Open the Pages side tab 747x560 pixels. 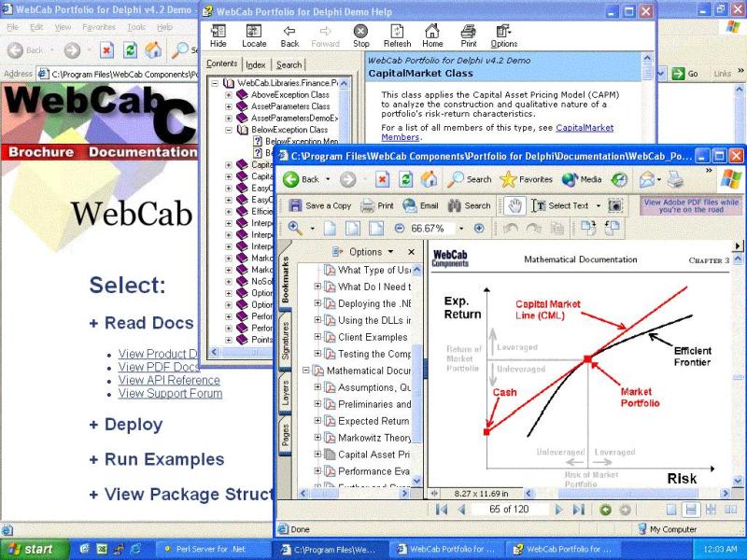coord(285,435)
